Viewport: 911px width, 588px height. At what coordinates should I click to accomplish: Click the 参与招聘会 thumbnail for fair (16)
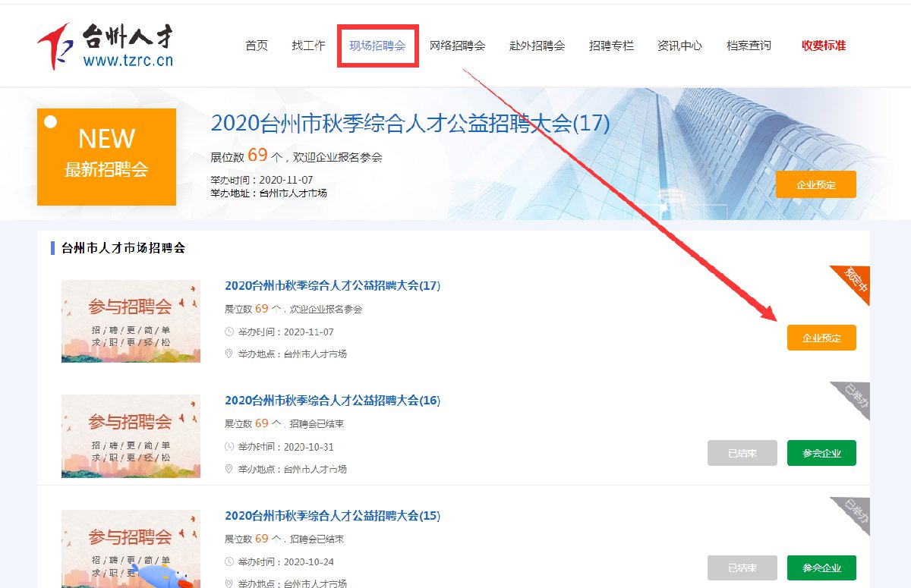click(131, 435)
